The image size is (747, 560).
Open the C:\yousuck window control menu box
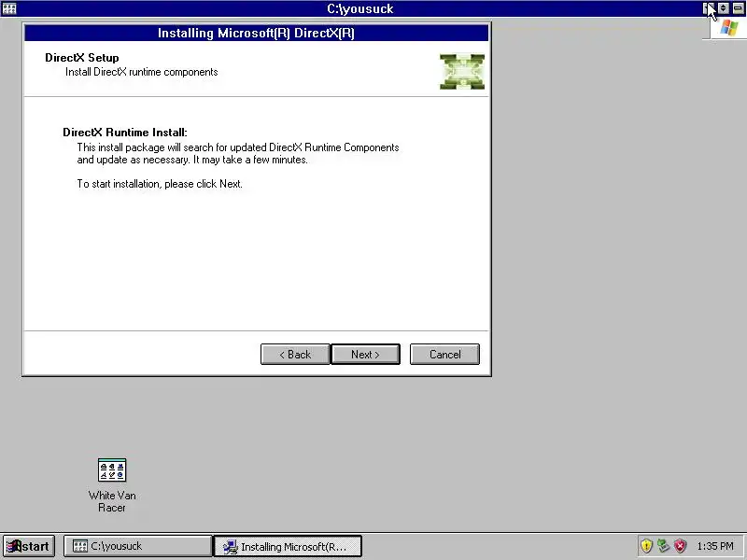click(9, 8)
